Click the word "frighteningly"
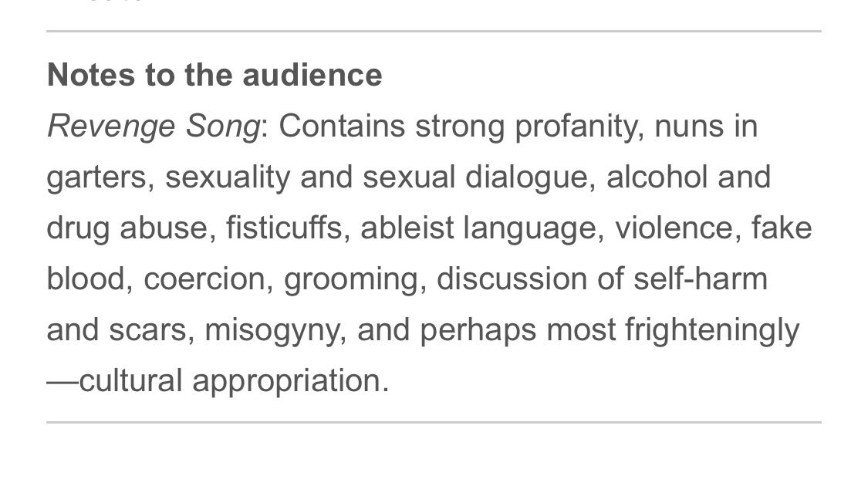Image resolution: width=868 pixels, height=493 pixels. pos(712,329)
